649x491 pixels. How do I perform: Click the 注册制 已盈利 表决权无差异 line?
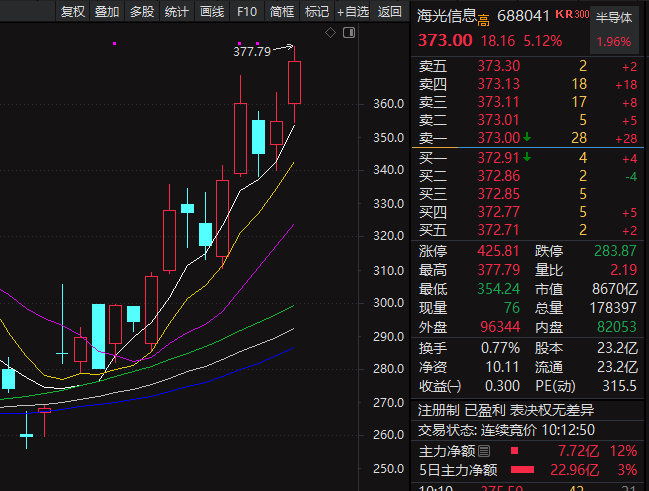[506, 411]
